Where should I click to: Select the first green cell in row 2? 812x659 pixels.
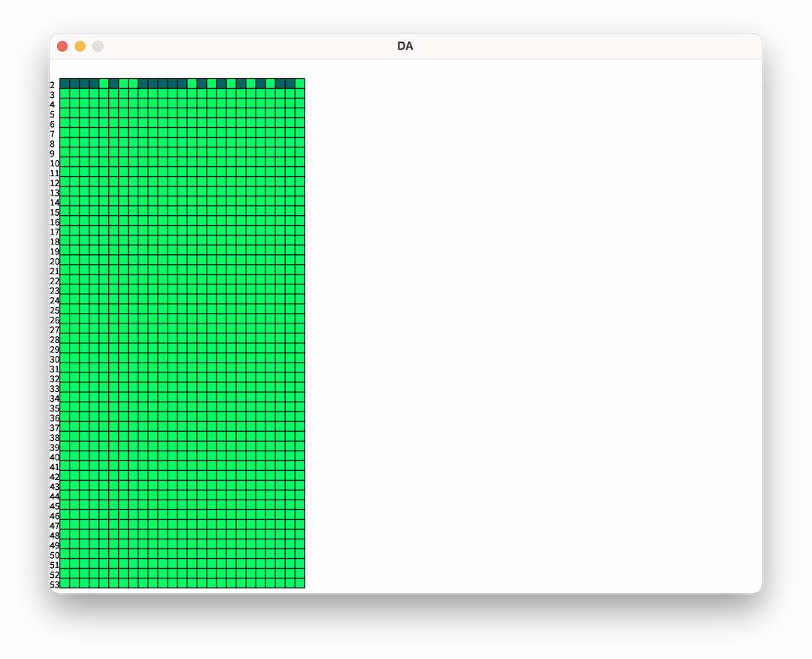[x=104, y=84]
